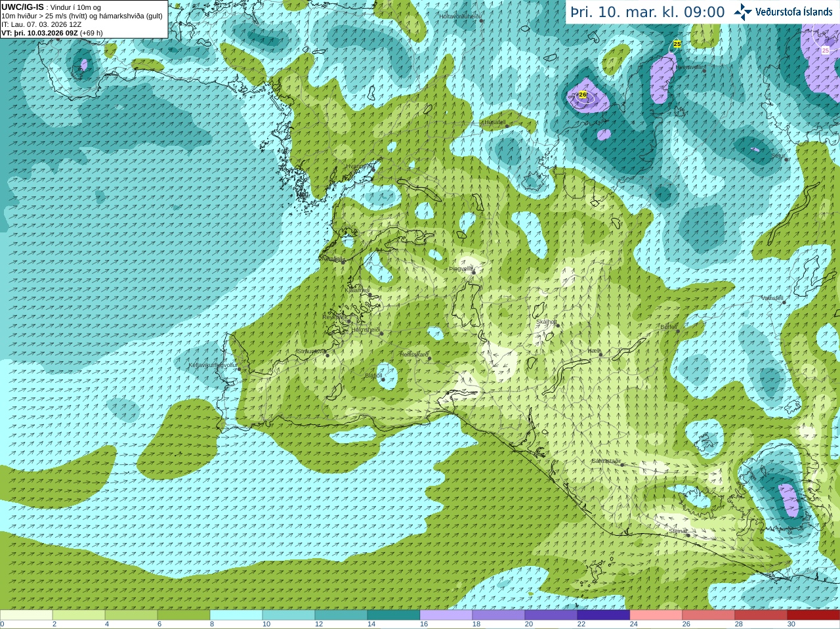
Task: Select the Setur station dot
Action: pos(786,160)
